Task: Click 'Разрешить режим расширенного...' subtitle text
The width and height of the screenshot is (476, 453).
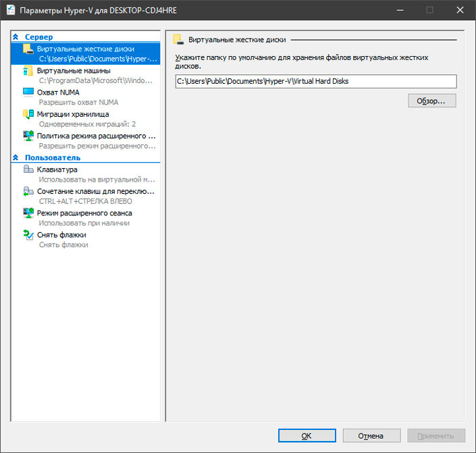Action: [97, 146]
